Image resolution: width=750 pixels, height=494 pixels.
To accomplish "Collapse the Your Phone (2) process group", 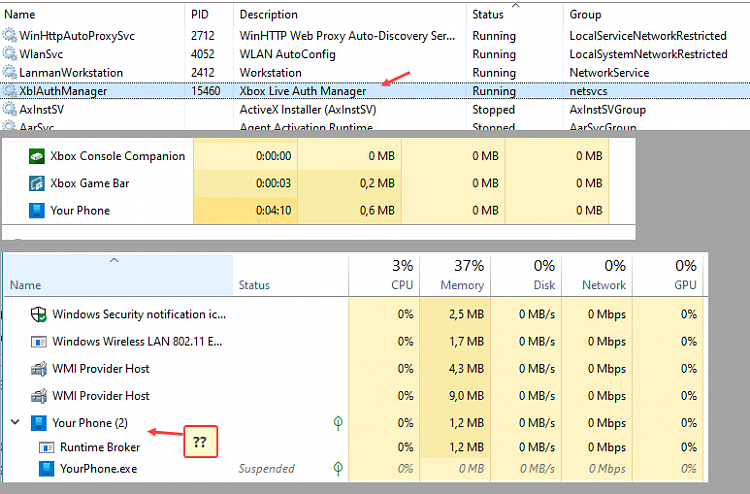I will point(15,422).
